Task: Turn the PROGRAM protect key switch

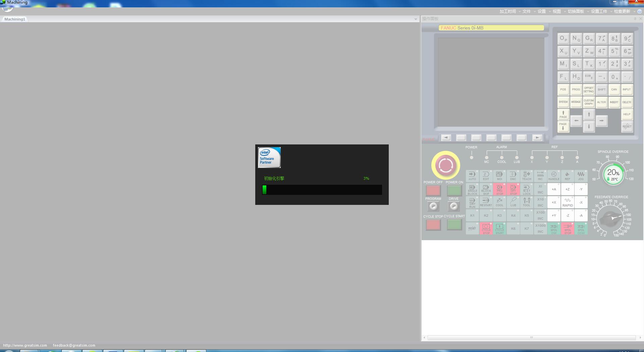Action: tap(433, 206)
